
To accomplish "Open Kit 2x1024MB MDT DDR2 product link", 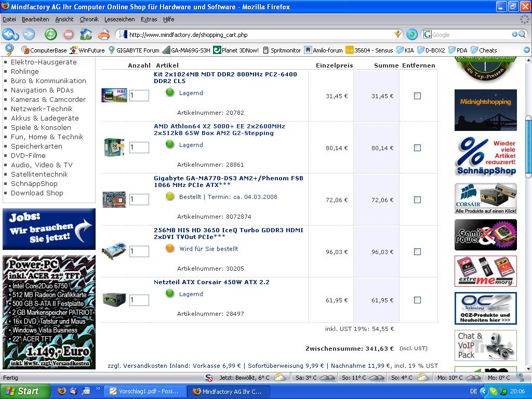I will (x=225, y=78).
